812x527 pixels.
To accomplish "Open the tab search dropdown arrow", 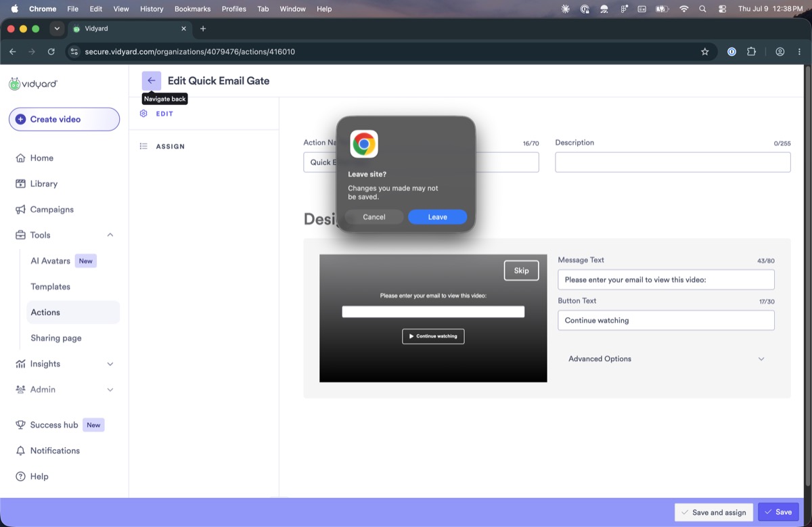I will [x=57, y=28].
